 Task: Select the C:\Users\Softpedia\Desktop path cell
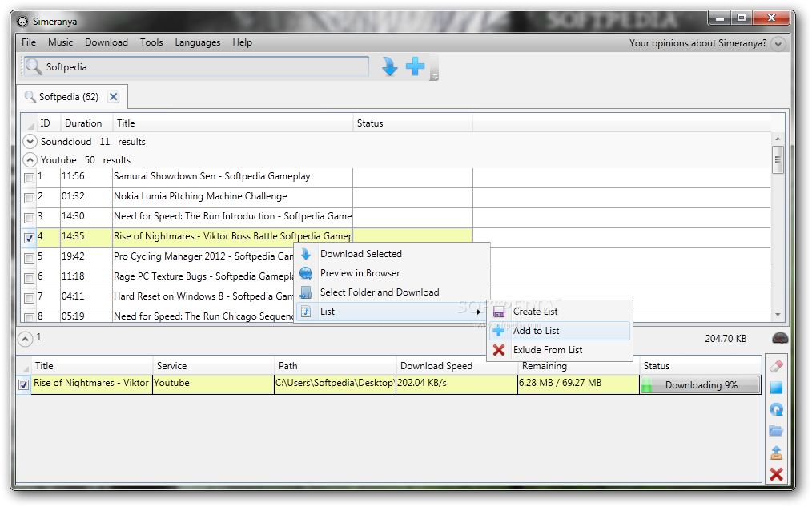tap(335, 384)
